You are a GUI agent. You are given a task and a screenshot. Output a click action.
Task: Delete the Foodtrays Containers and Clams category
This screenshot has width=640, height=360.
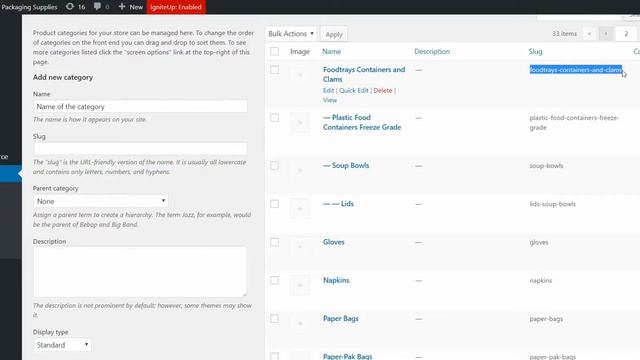[x=382, y=90]
